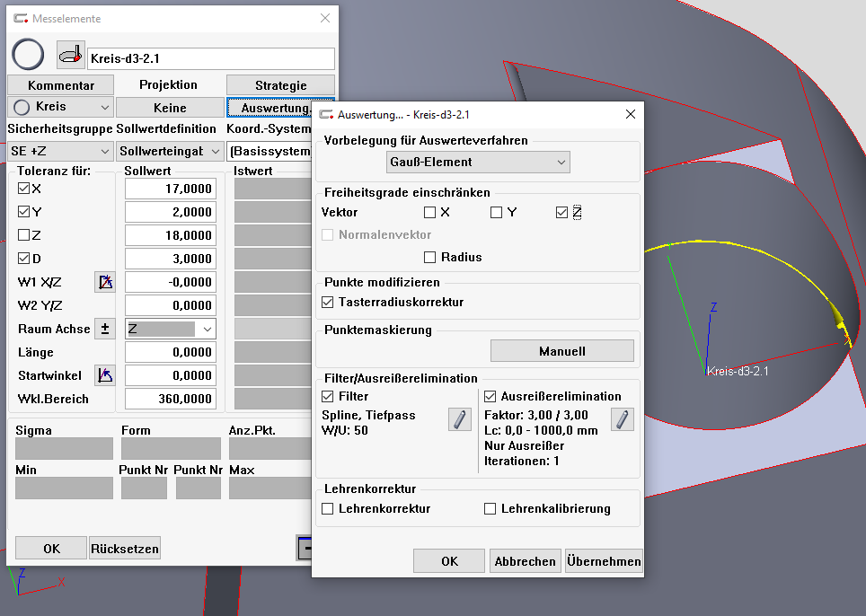The image size is (866, 616).
Task: Click the probe icon beside the name field
Action: tap(71, 56)
